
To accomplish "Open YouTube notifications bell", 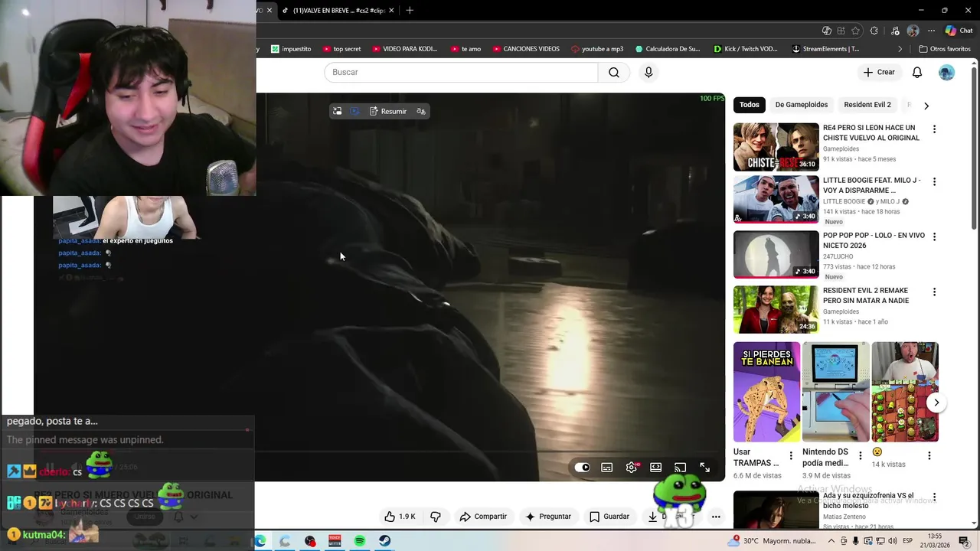I will (917, 72).
